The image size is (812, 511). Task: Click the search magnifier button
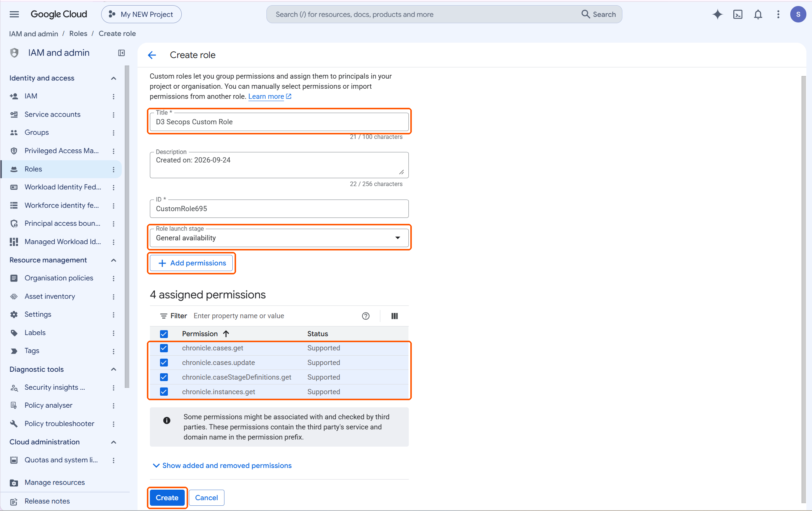(598, 14)
